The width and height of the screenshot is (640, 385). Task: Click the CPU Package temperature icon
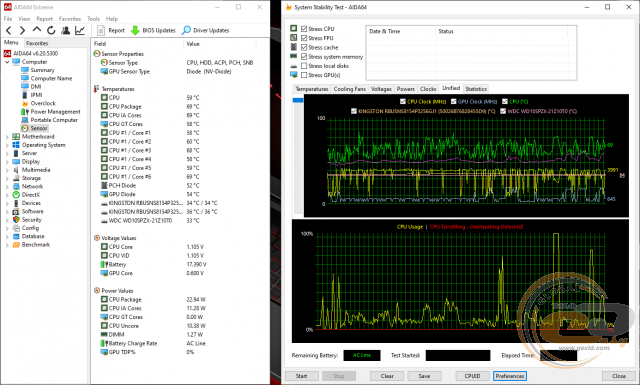pos(104,107)
